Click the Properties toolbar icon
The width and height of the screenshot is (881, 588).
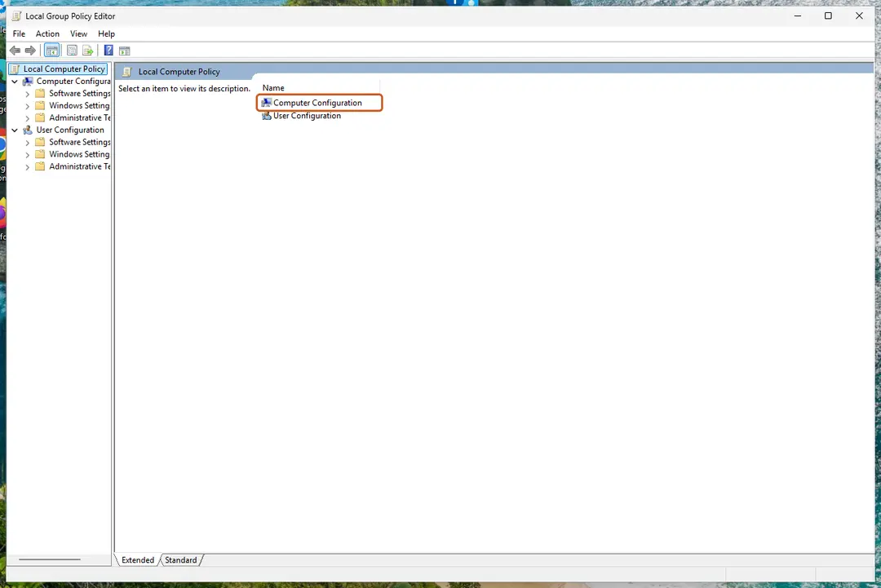coord(72,51)
